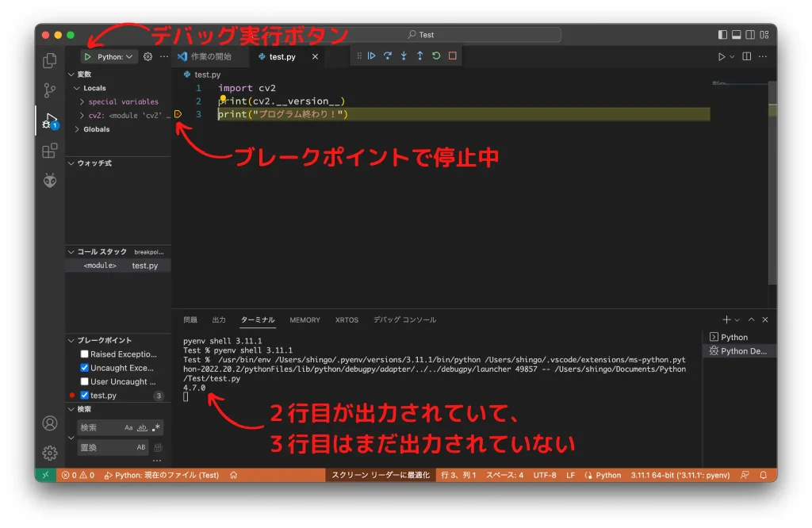Viewport: 812px width, 528px height.
Task: Switch to the デバッグ コンソール panel tab
Action: pyautogui.click(x=404, y=320)
